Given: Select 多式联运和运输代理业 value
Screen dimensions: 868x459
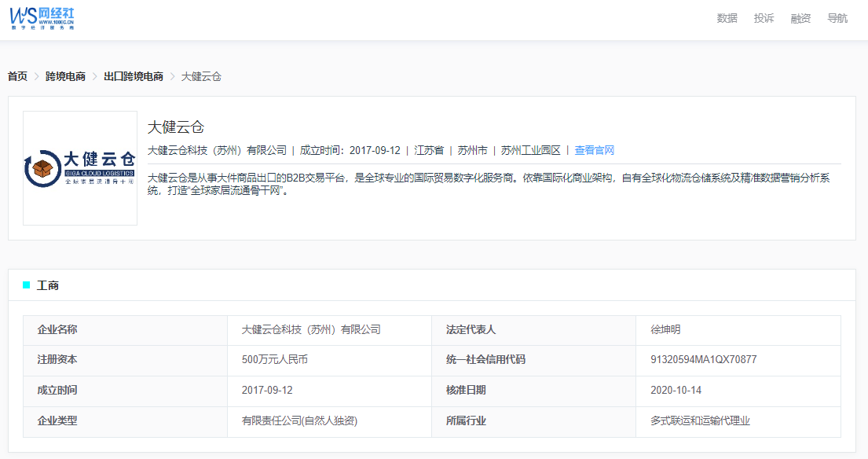Looking at the screenshot, I should pos(700,421).
